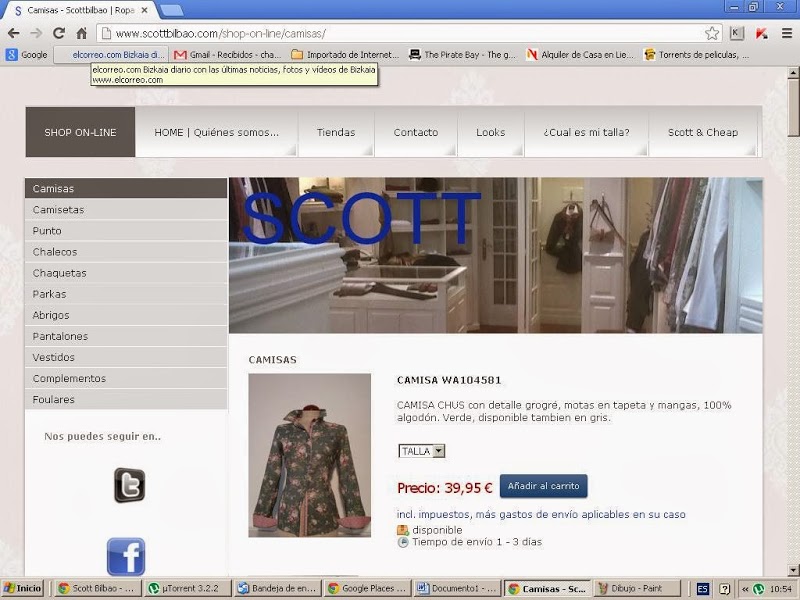Open the CAMISA WA104581 product title
The height and width of the screenshot is (600, 800).
point(449,380)
